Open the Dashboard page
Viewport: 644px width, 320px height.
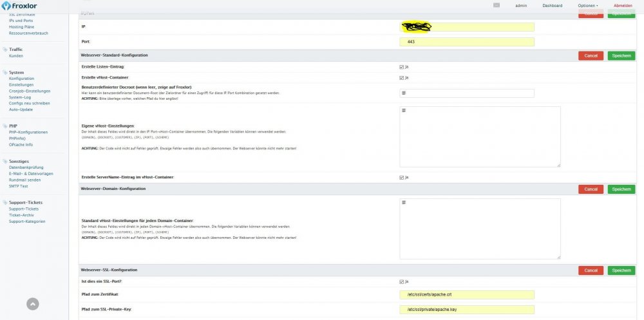point(552,6)
